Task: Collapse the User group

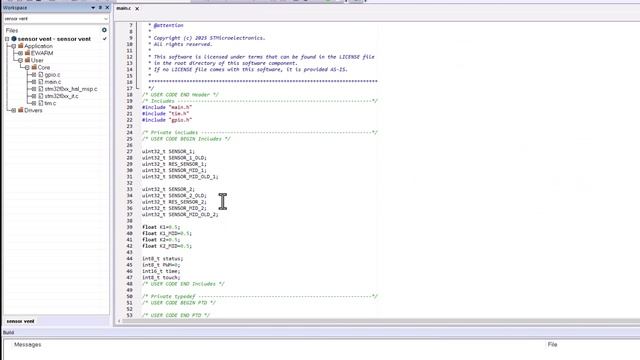Action: coord(20,60)
